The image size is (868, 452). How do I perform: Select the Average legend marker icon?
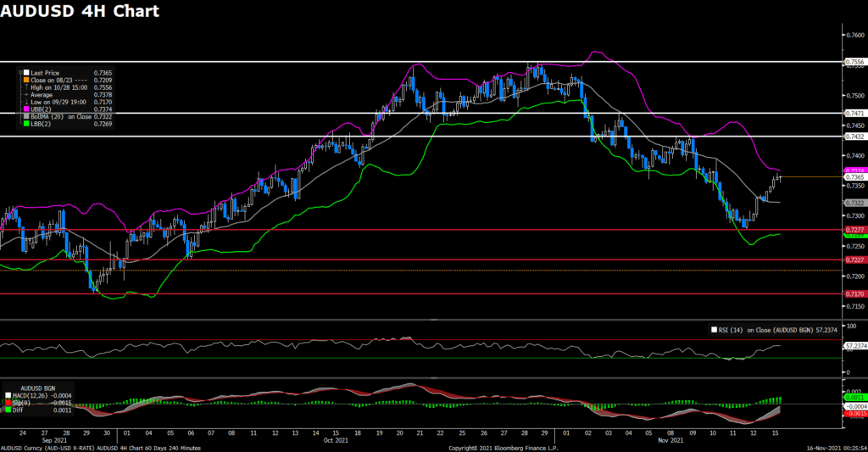pyautogui.click(x=26, y=95)
